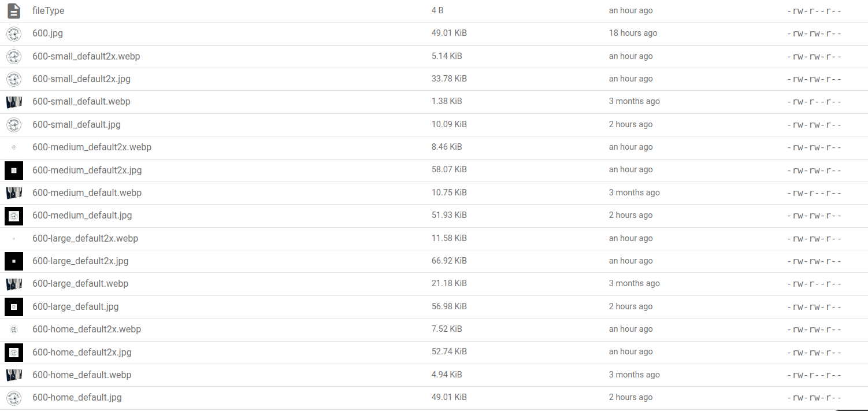
Task: Select the 600-large_default2x.webp row name
Action: pyautogui.click(x=85, y=238)
